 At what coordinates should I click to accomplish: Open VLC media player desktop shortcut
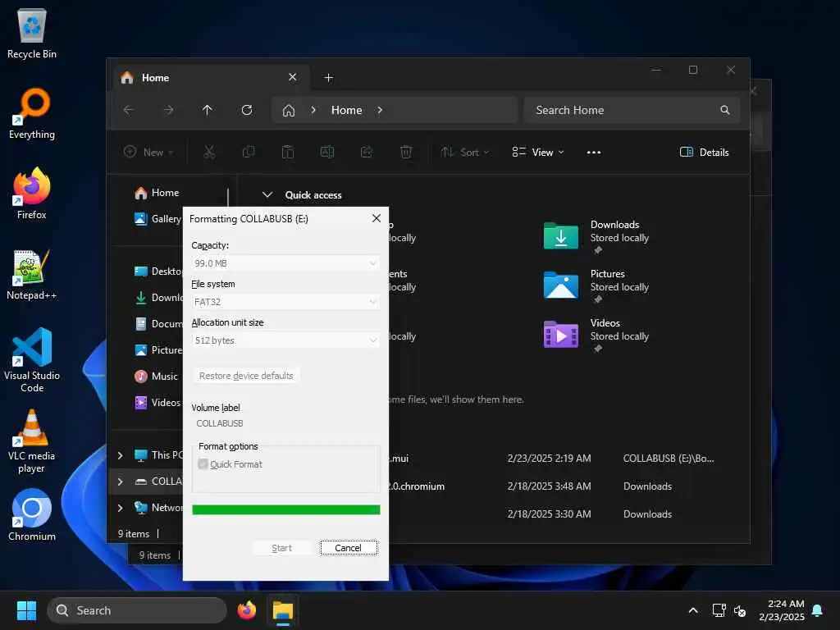(32, 441)
